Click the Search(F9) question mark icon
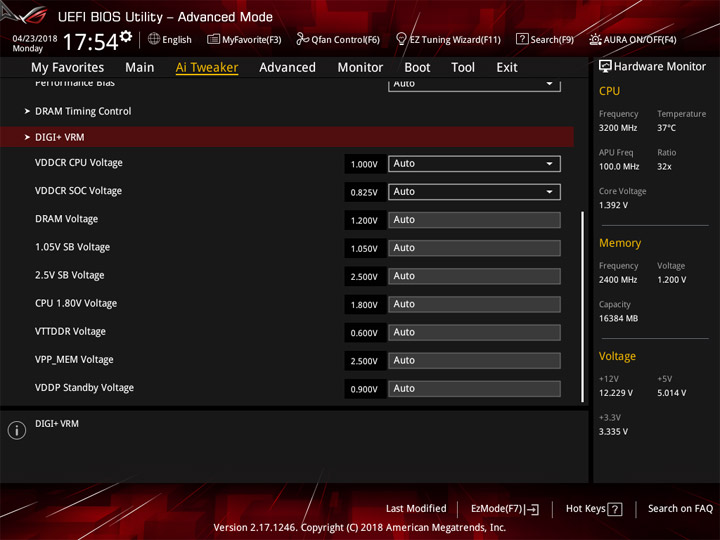The width and height of the screenshot is (720, 540). tap(522, 39)
